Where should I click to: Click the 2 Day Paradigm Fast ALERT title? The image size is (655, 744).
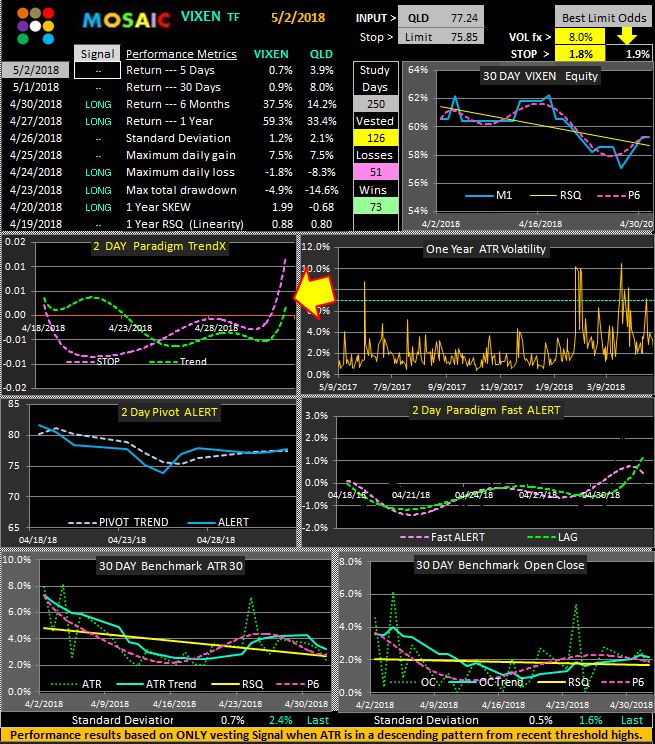pos(486,410)
